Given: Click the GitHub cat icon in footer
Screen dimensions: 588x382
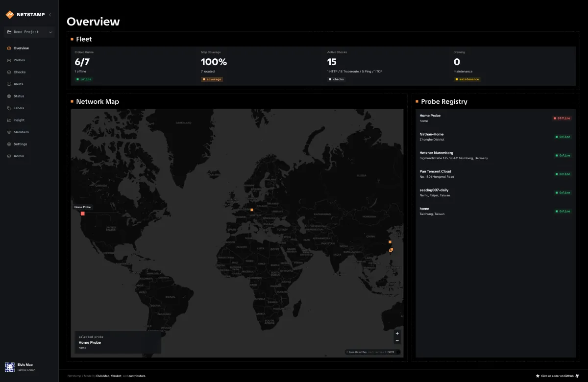Looking at the screenshot, I should 578,376.
